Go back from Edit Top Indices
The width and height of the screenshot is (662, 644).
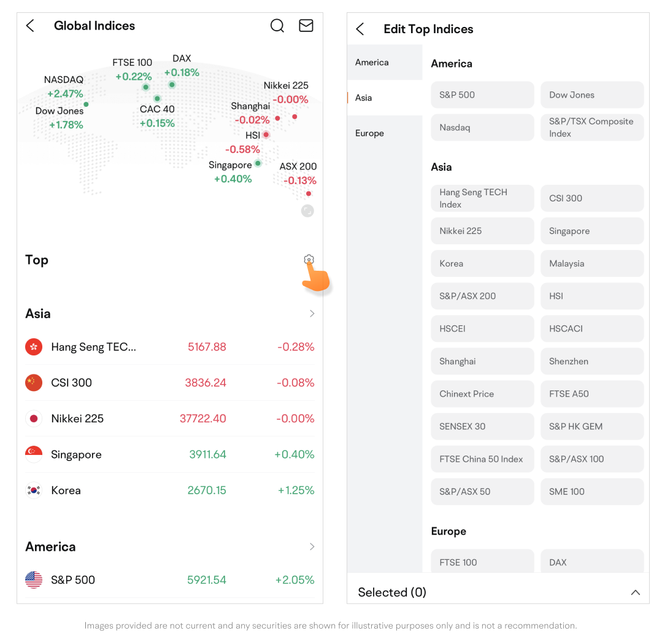coord(360,29)
